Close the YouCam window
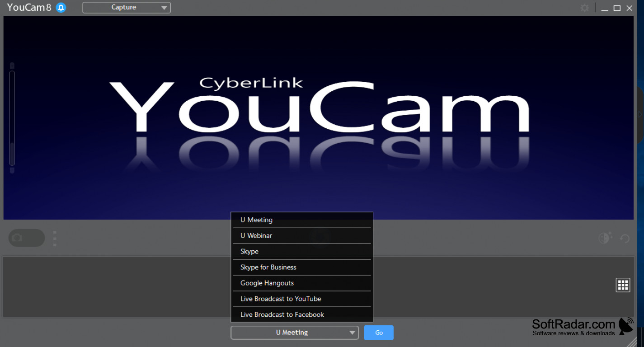The height and width of the screenshot is (347, 644). [x=630, y=8]
